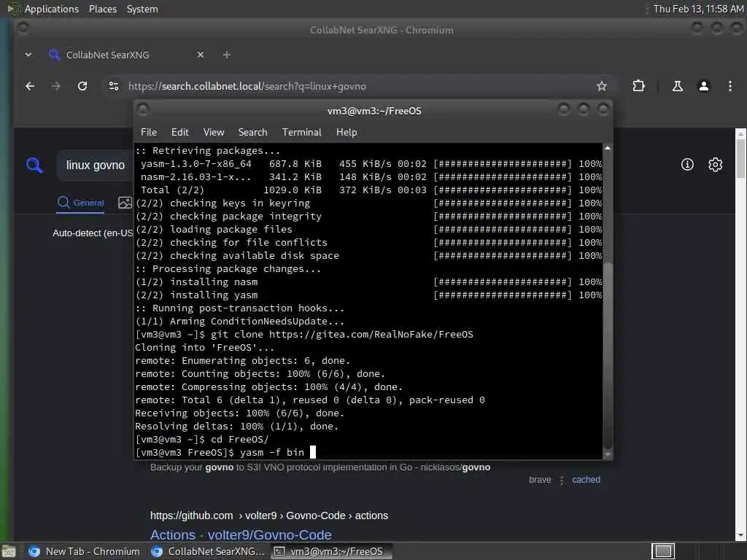Open the Terminal menu
747x560 pixels.
tap(301, 133)
